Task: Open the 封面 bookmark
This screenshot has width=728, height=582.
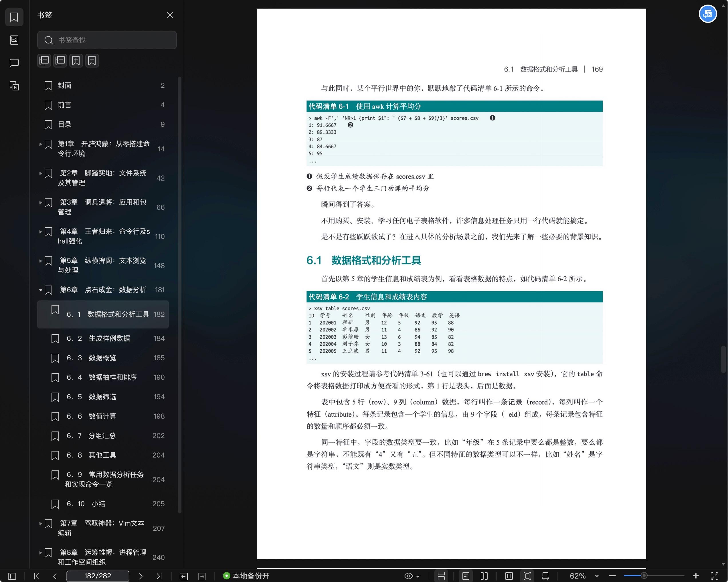Action: [x=103, y=85]
